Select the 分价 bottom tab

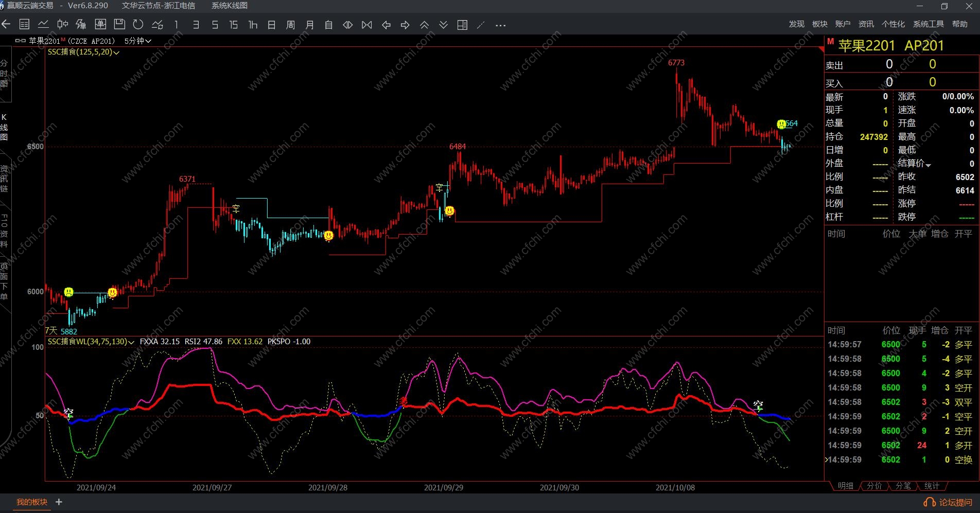pos(874,486)
